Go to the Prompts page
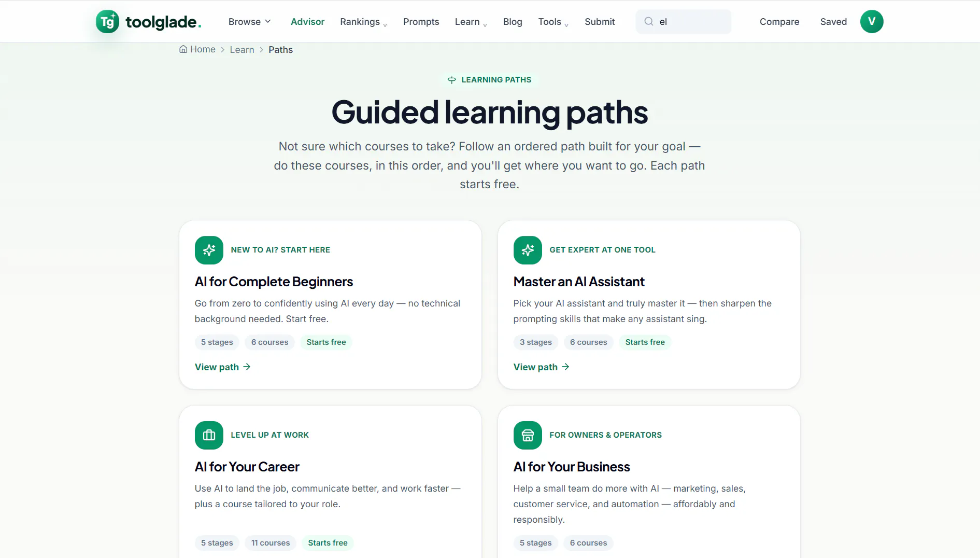The image size is (980, 558). [x=421, y=21]
